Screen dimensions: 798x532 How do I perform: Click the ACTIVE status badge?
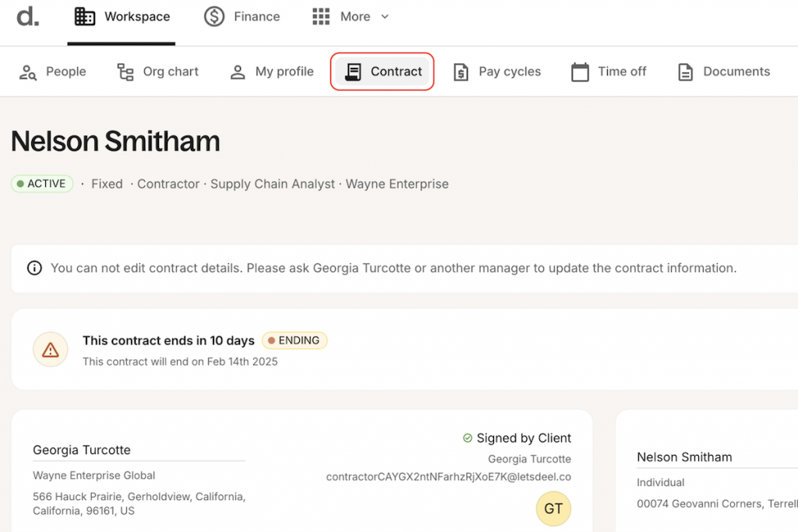pyautogui.click(x=42, y=184)
